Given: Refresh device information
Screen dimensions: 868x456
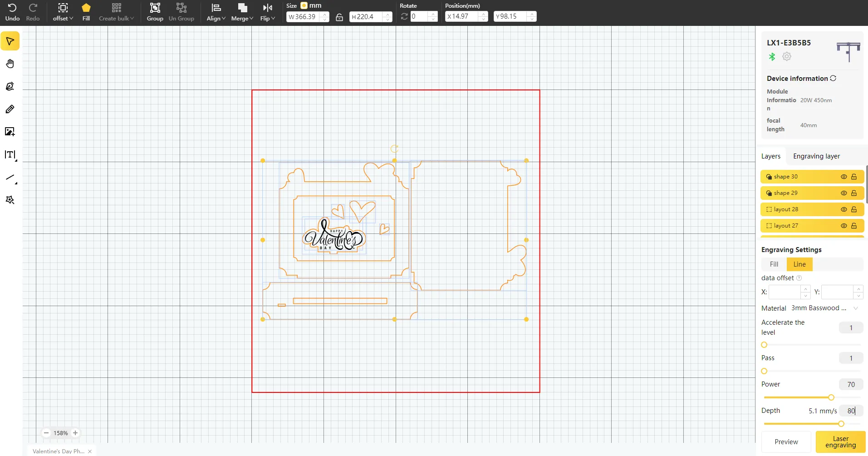Looking at the screenshot, I should 833,78.
